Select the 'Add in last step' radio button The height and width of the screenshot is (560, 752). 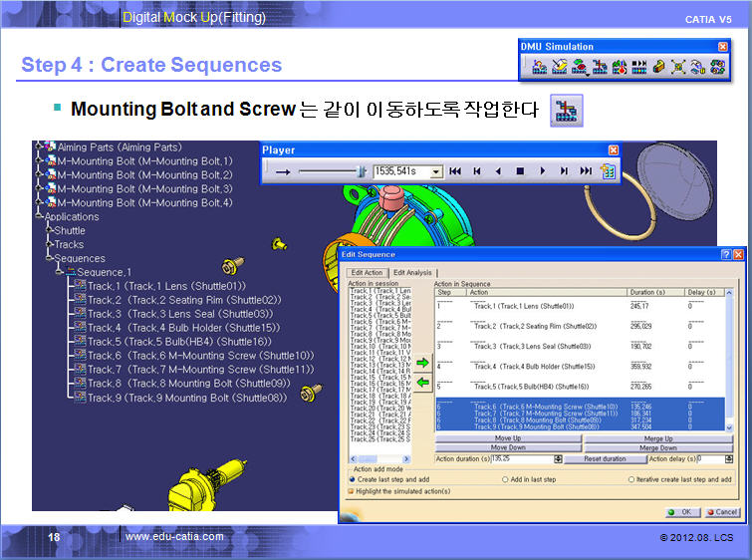point(507,479)
